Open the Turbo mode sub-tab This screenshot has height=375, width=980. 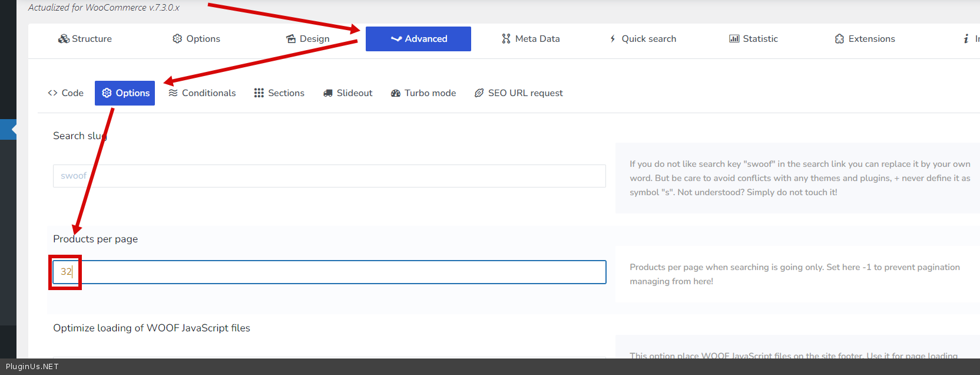click(x=423, y=93)
